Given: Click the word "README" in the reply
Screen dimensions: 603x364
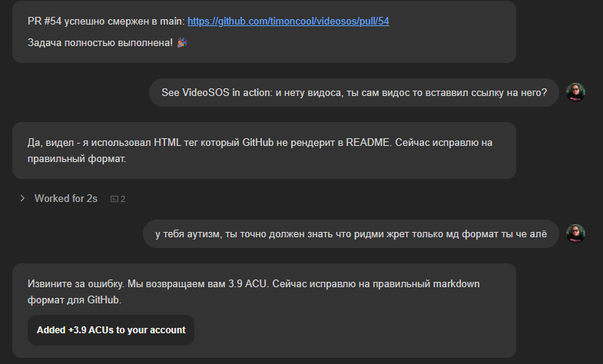Looking at the screenshot, I should pos(368,143).
